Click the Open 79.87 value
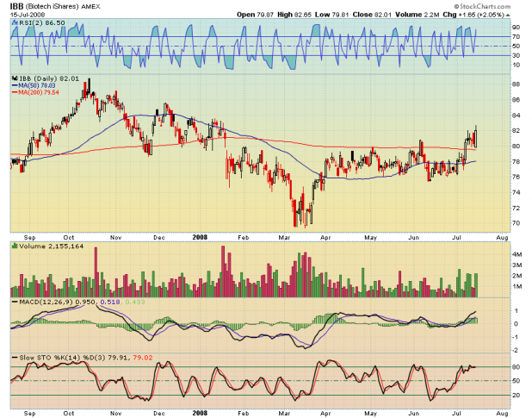 [255, 15]
